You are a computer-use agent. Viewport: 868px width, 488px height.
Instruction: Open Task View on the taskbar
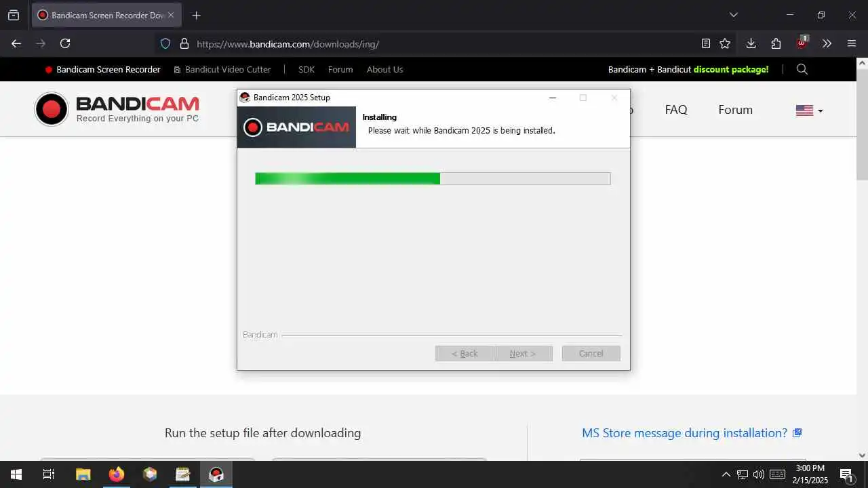point(49,474)
